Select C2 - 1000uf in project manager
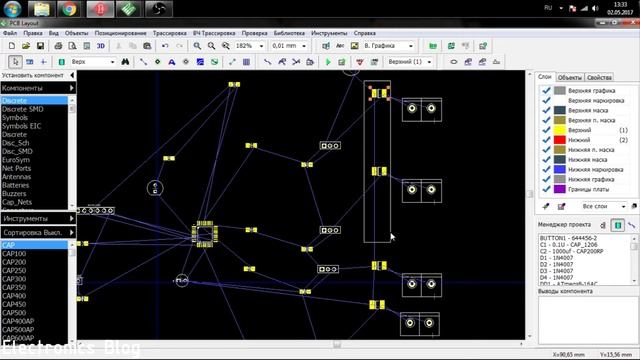 571,251
